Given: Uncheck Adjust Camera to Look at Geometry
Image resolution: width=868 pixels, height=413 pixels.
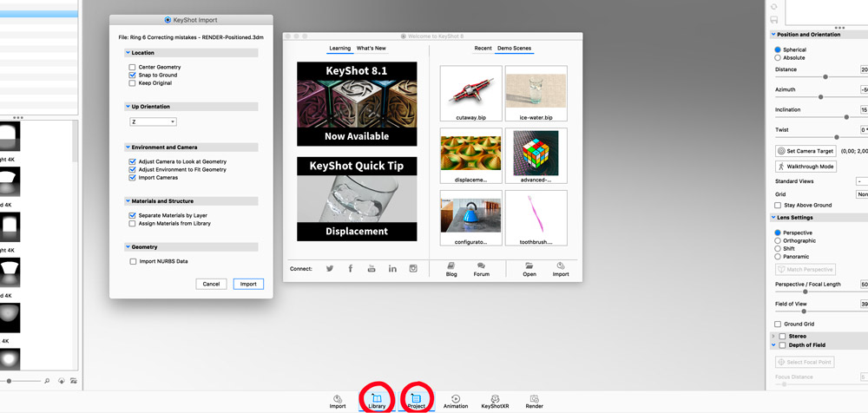Looking at the screenshot, I should point(132,161).
